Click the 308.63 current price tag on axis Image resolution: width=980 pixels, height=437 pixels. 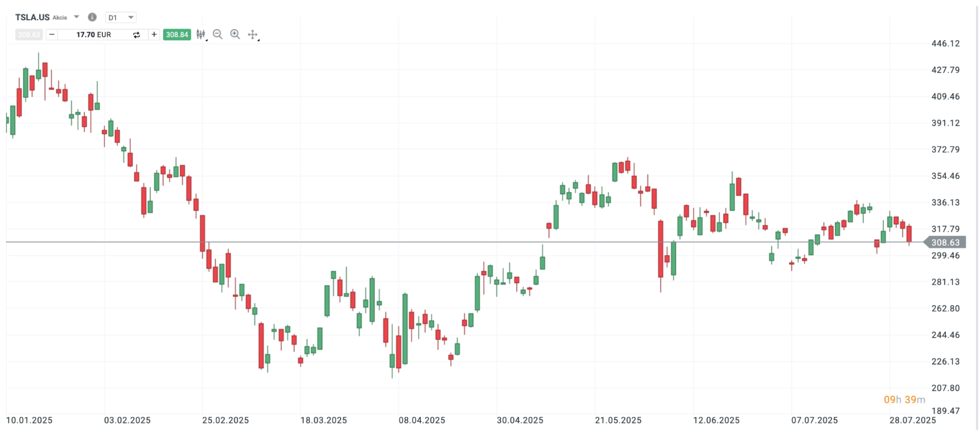(x=945, y=242)
